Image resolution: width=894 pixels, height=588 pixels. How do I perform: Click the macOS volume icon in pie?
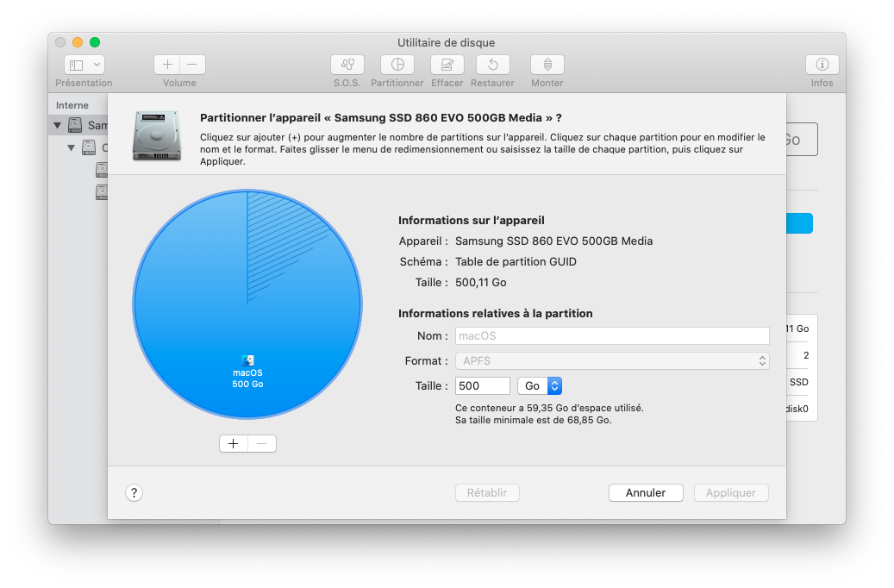click(x=247, y=360)
